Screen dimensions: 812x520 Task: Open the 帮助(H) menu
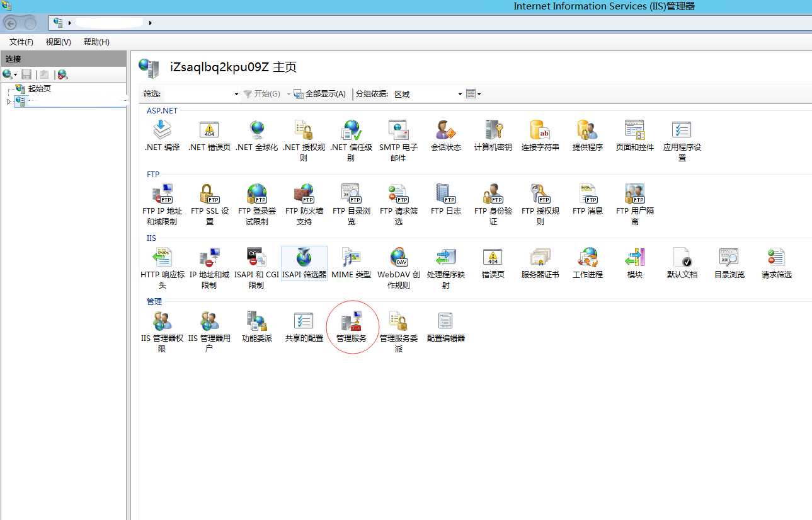[x=96, y=42]
